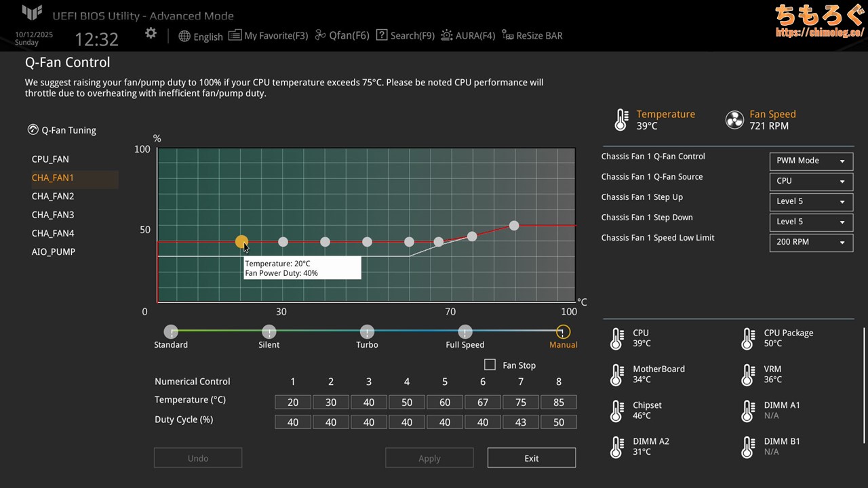This screenshot has height=488, width=868.
Task: Select CPU_FAN in the fan list
Action: click(50, 159)
